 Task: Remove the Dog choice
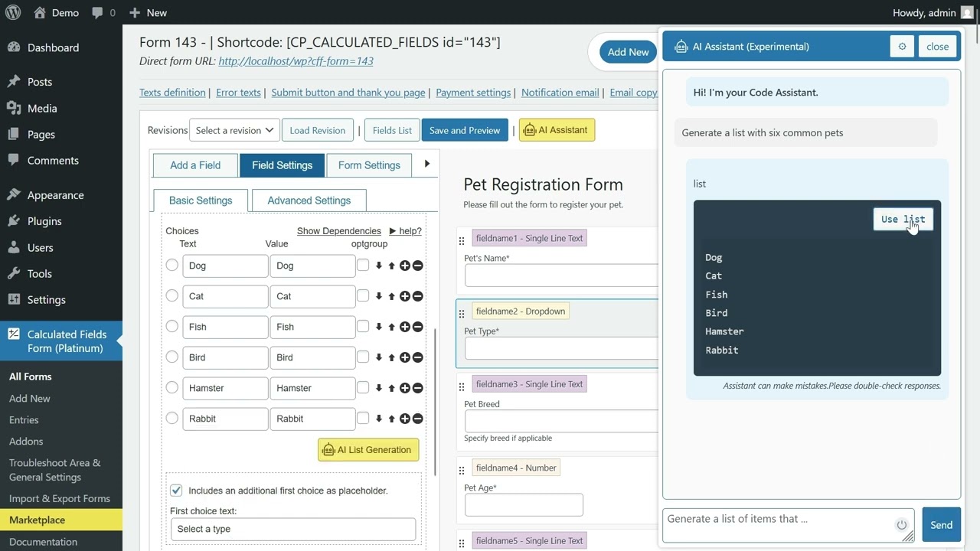[417, 266]
